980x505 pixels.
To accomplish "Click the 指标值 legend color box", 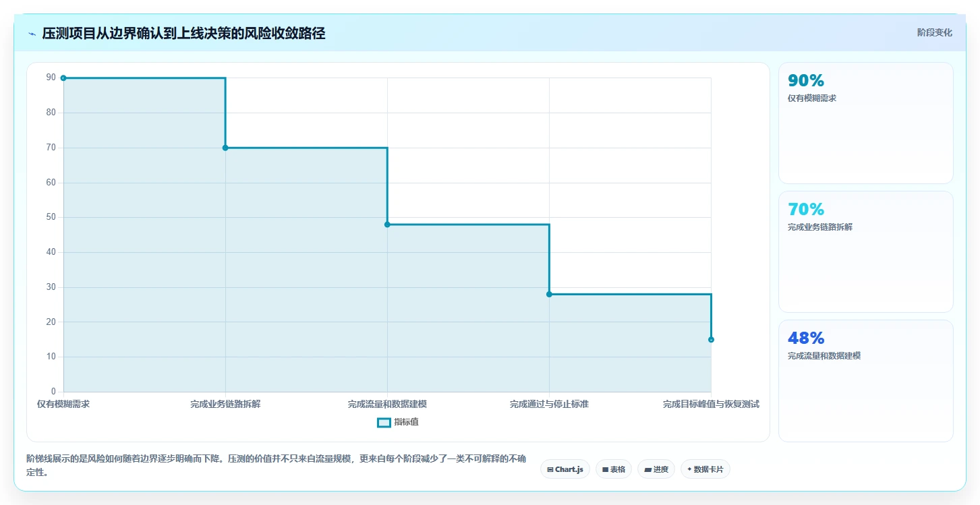I will 384,422.
